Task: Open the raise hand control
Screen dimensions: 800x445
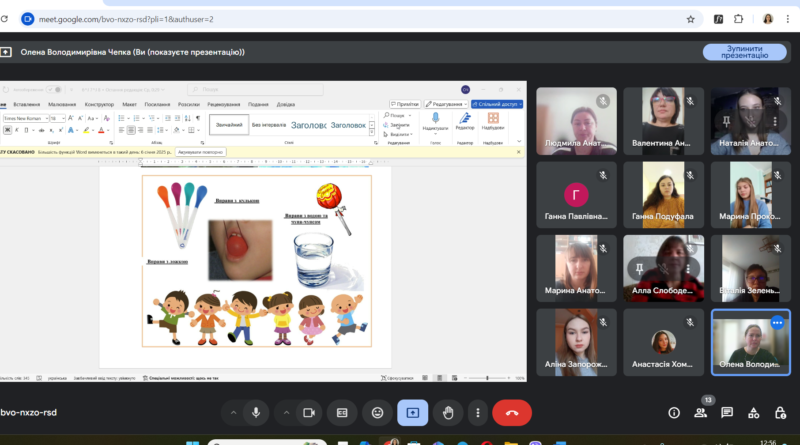Action: pos(448,413)
